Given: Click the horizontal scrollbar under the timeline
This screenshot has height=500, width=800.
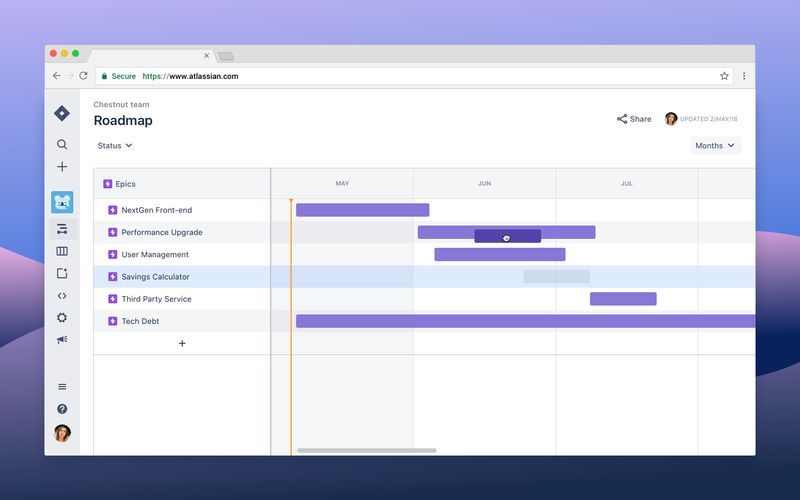Looking at the screenshot, I should [367, 451].
